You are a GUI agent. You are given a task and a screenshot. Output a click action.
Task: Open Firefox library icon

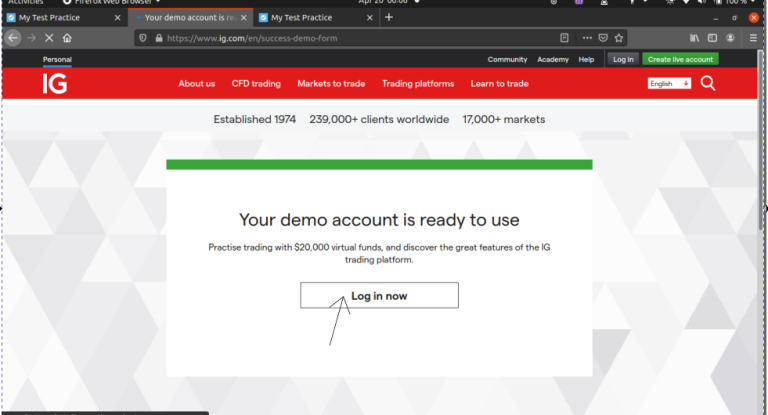point(695,38)
